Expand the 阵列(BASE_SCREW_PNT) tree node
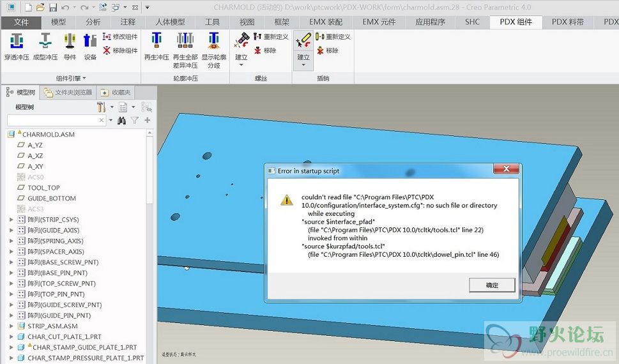The width and height of the screenshot is (619, 364). tap(11, 262)
